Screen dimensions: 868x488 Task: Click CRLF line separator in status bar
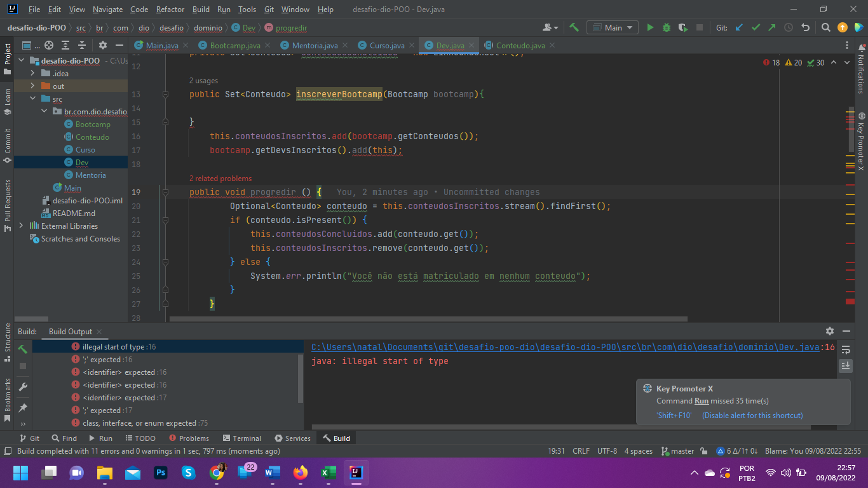coord(581,451)
